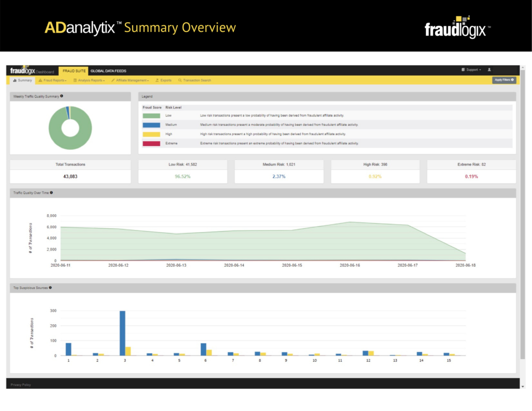Click the Low Risk: 41,582 heading

182,164
